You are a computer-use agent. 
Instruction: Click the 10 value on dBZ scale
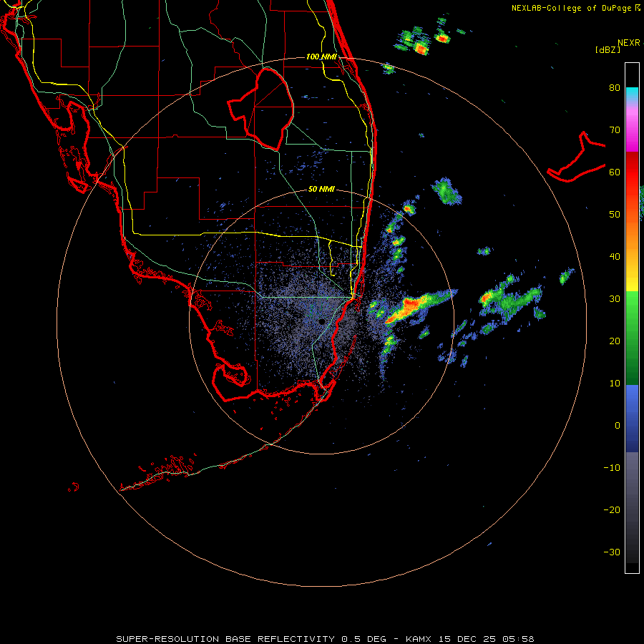[x=615, y=384]
